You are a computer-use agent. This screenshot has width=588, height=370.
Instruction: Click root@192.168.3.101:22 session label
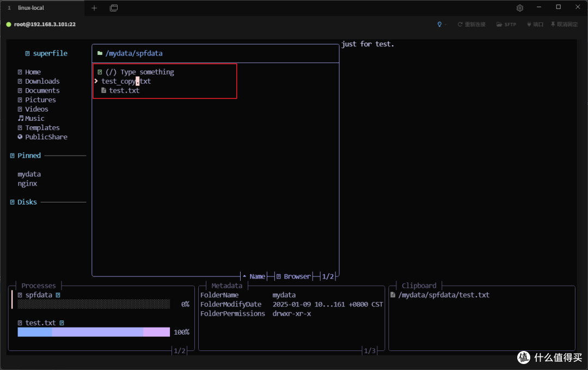[45, 24]
